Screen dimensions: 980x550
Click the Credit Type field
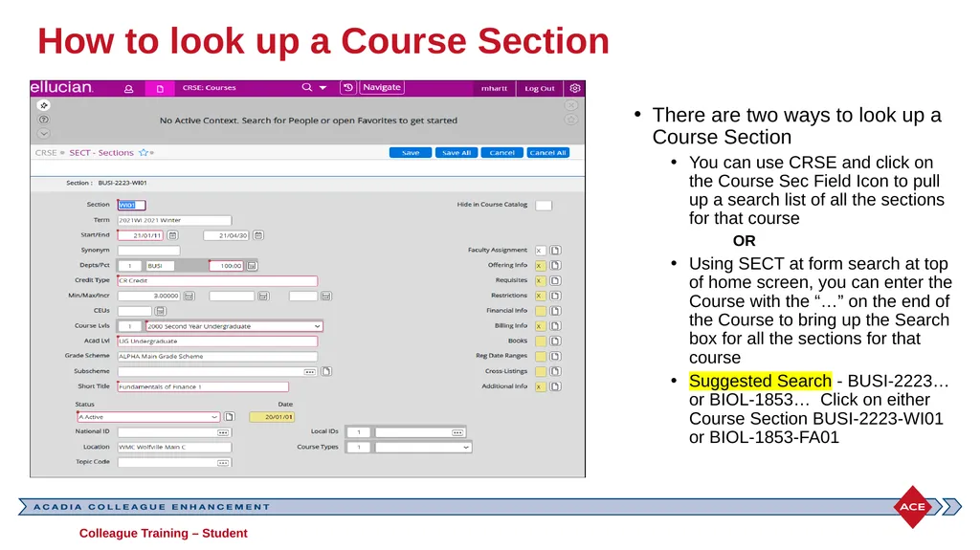click(x=217, y=280)
